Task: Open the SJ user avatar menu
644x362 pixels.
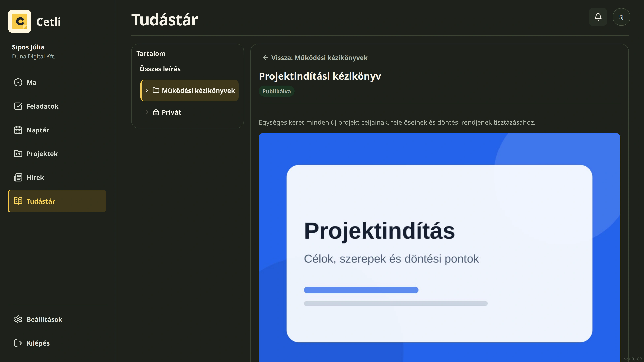Action: coord(621,17)
